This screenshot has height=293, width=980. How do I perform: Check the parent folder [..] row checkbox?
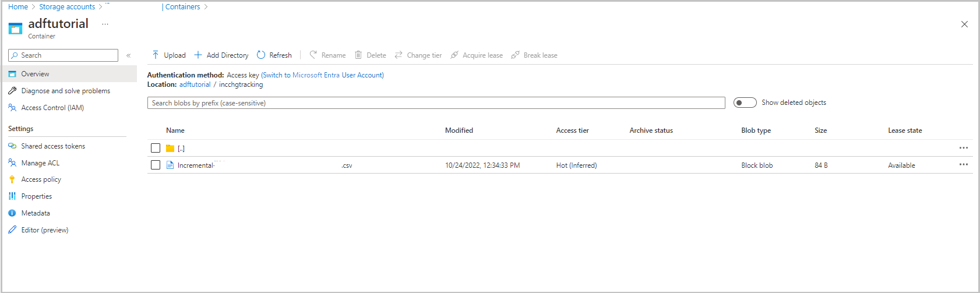point(156,148)
